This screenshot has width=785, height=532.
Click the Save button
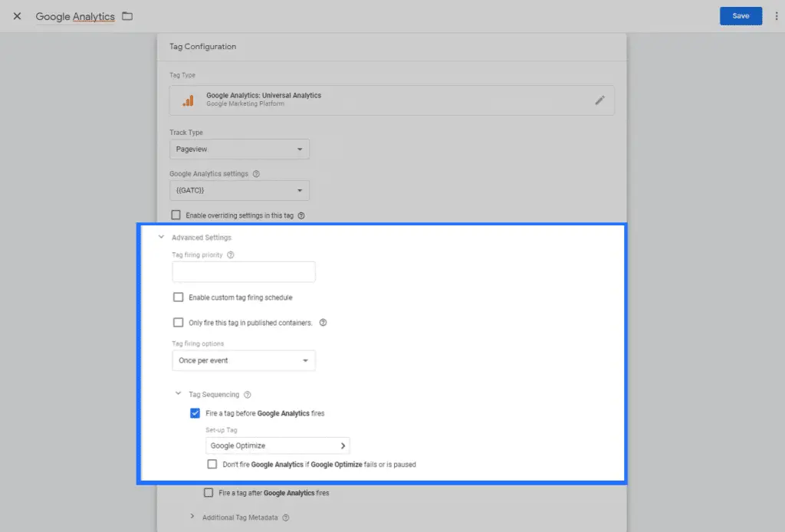741,16
